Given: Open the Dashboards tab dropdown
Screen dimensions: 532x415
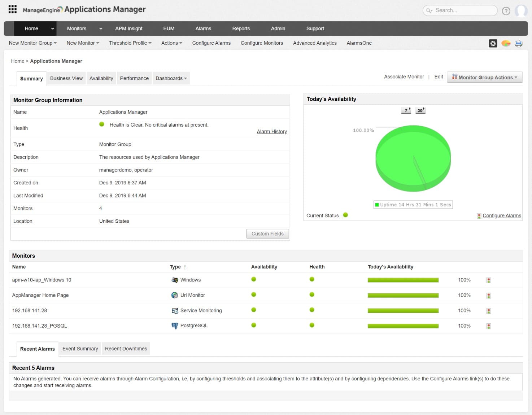Looking at the screenshot, I should point(171,78).
